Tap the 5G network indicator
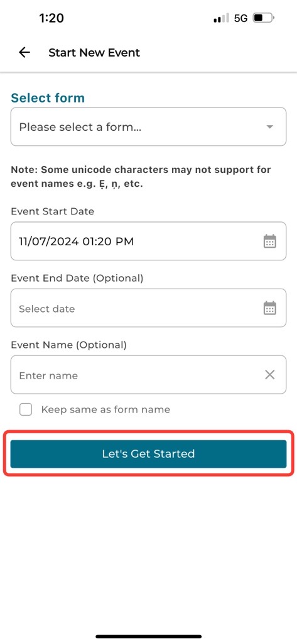 tap(240, 18)
